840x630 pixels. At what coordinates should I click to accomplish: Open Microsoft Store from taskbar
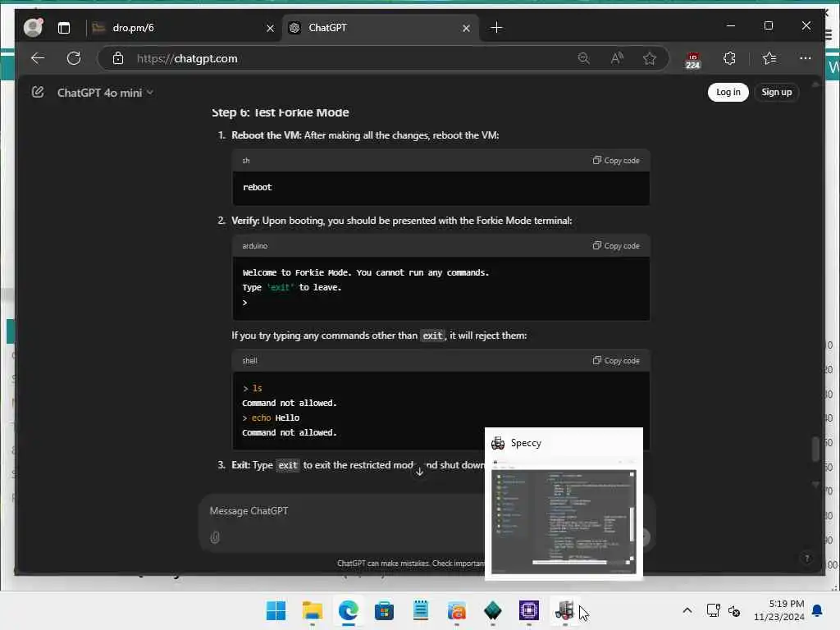click(x=384, y=610)
